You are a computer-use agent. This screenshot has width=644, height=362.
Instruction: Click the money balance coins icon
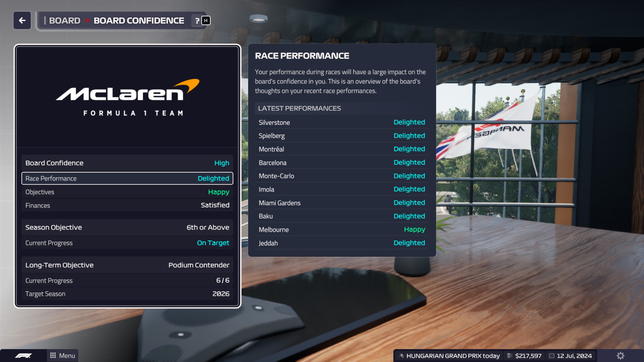tap(510, 355)
